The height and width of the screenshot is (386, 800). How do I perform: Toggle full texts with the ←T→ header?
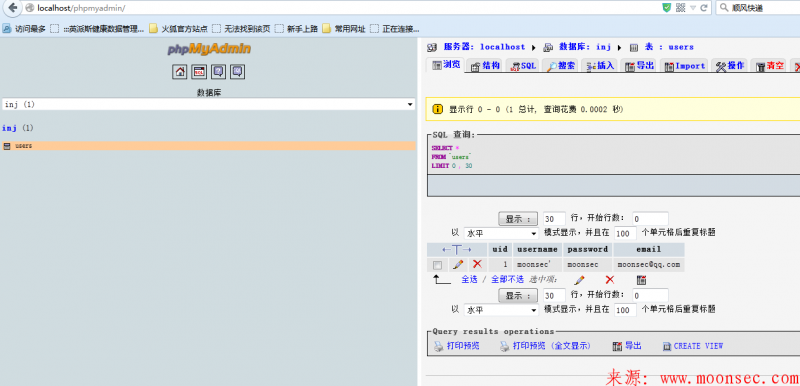click(457, 249)
